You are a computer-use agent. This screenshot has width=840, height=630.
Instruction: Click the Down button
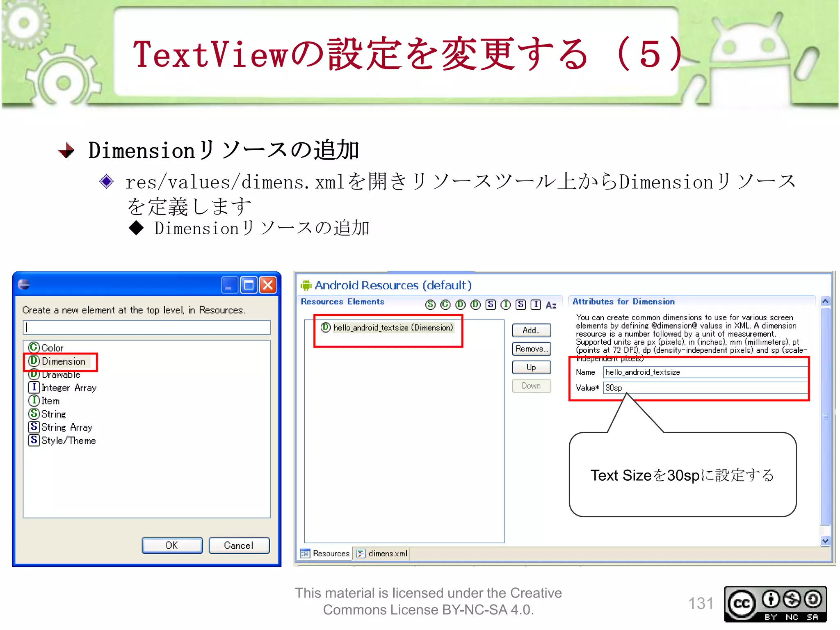tap(531, 386)
